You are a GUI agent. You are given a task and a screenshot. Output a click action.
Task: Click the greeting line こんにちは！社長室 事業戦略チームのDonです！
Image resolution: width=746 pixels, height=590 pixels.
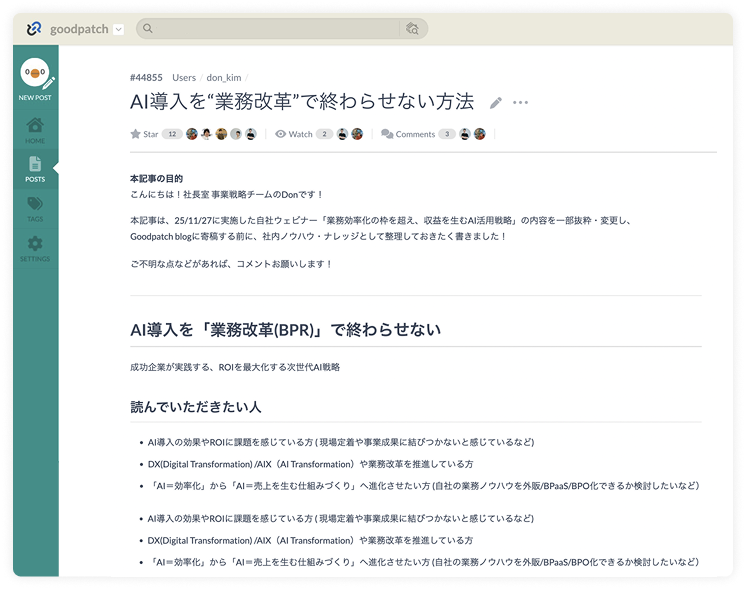click(227, 195)
